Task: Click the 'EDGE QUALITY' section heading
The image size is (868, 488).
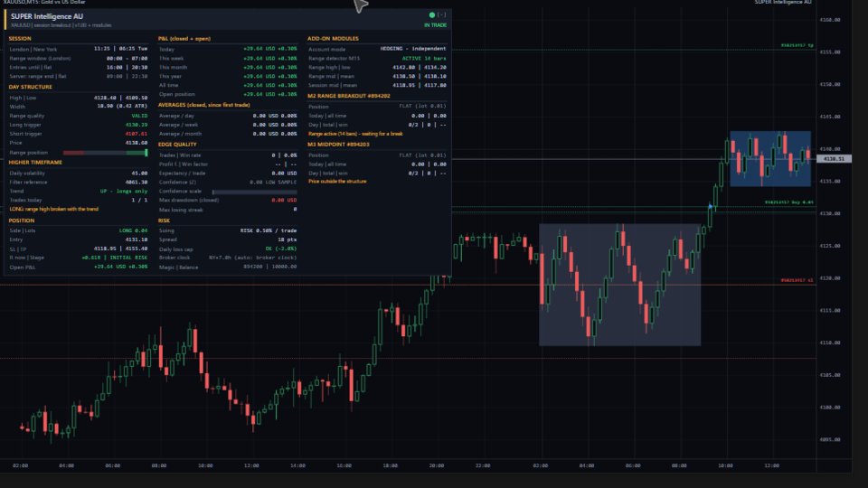Action: pos(177,145)
